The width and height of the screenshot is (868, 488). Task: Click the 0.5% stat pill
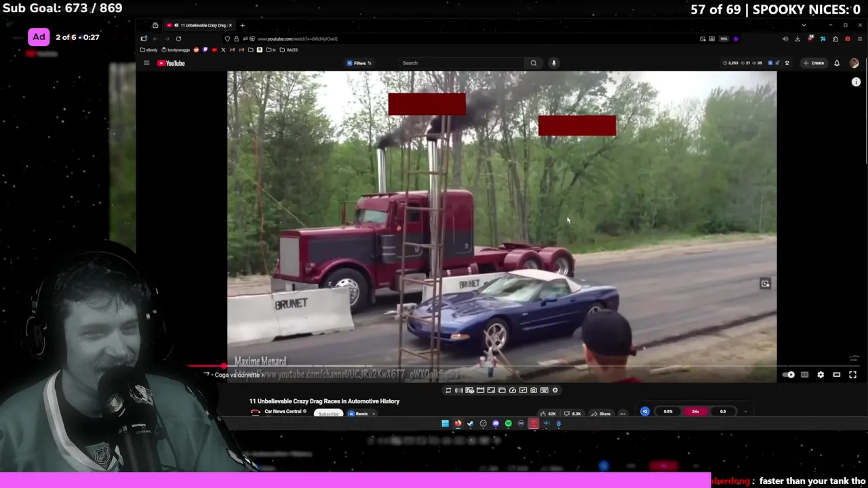(668, 411)
